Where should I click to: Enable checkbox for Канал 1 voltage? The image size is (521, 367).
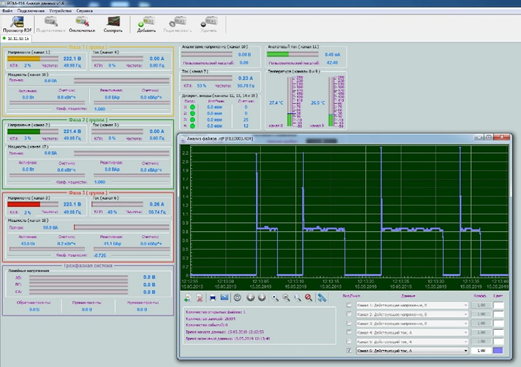(349, 305)
